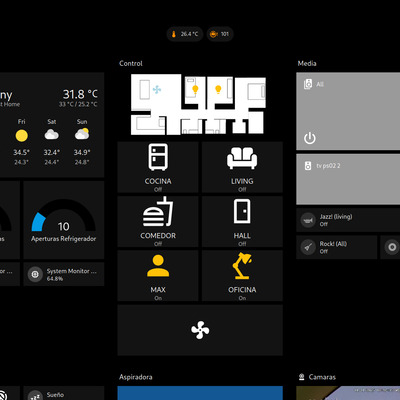Open the Camaras camera thumbnail
This screenshot has height=400, width=400.
[348, 393]
